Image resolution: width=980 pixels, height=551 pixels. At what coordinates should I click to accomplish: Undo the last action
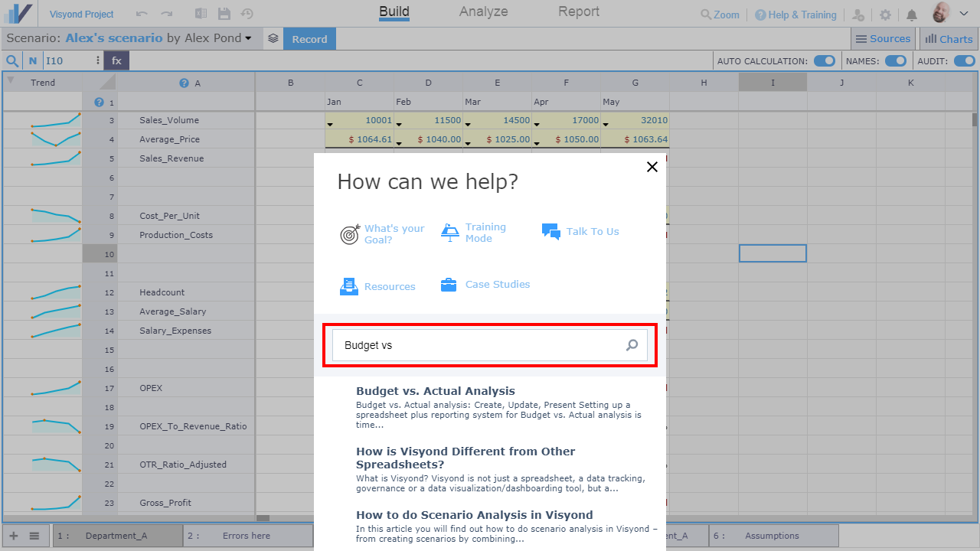click(x=142, y=14)
